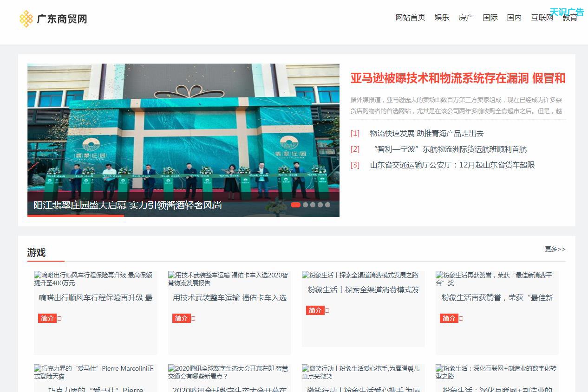The width and height of the screenshot is (588, 392).
Task: Open the 网站首页 menu item
Action: click(x=410, y=18)
